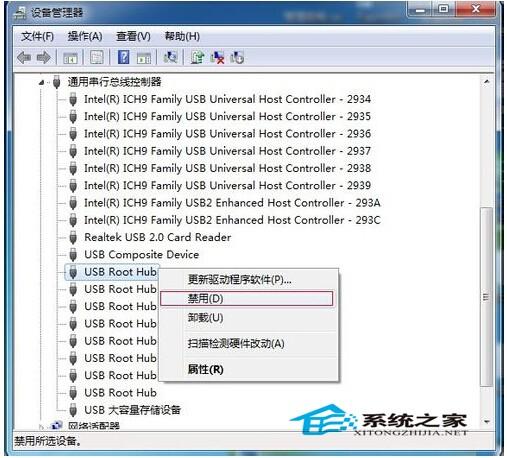Select the highlighted first USB Root Hub
Screen dimensions: 507x458
pyautogui.click(x=120, y=272)
